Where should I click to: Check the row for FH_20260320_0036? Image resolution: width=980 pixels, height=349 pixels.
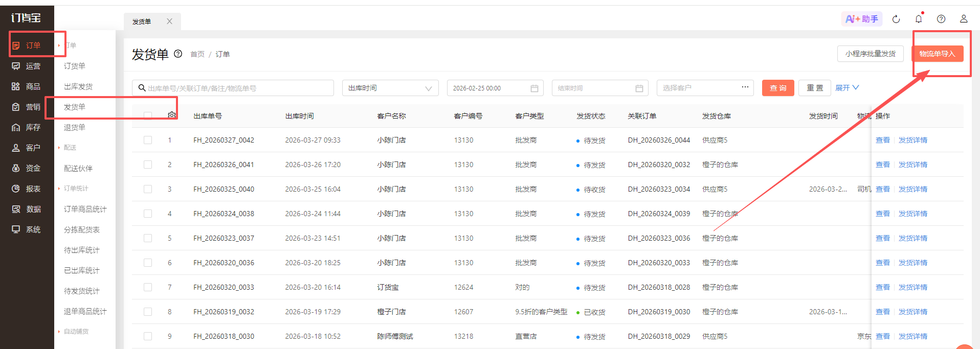[x=148, y=263]
